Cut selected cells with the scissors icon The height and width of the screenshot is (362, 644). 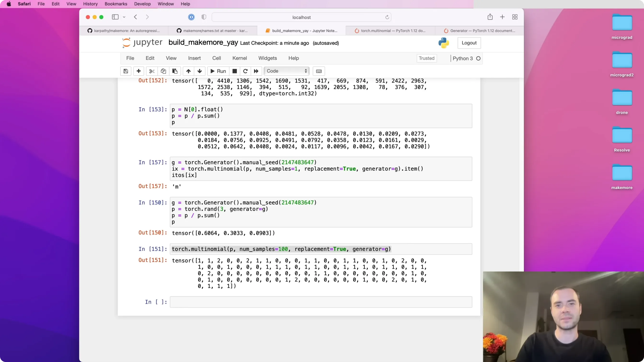tap(152, 71)
